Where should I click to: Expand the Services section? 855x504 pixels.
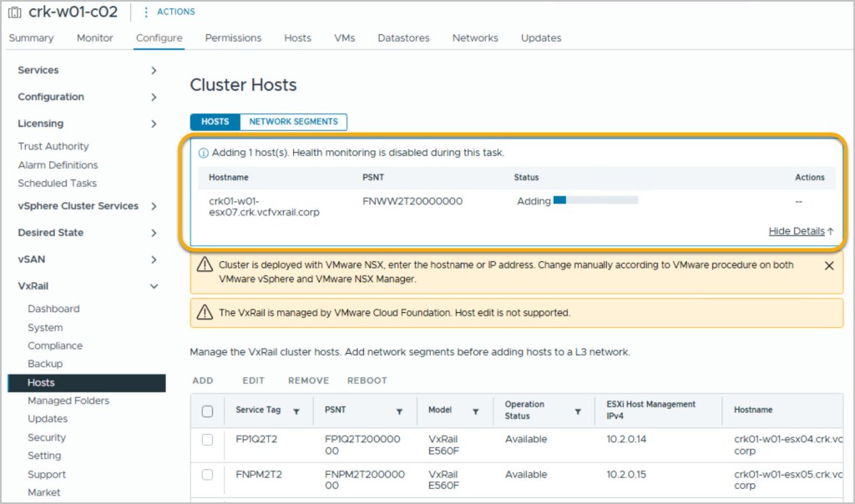tap(154, 71)
